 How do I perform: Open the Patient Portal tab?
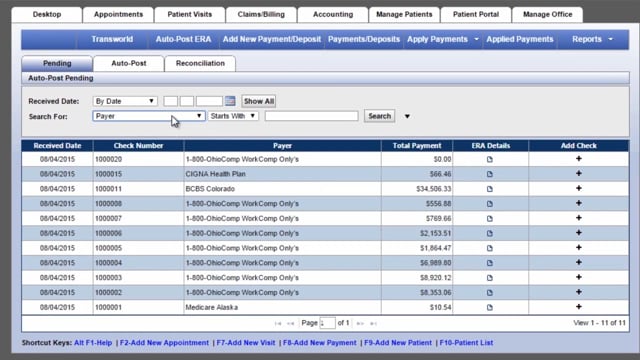(x=476, y=14)
